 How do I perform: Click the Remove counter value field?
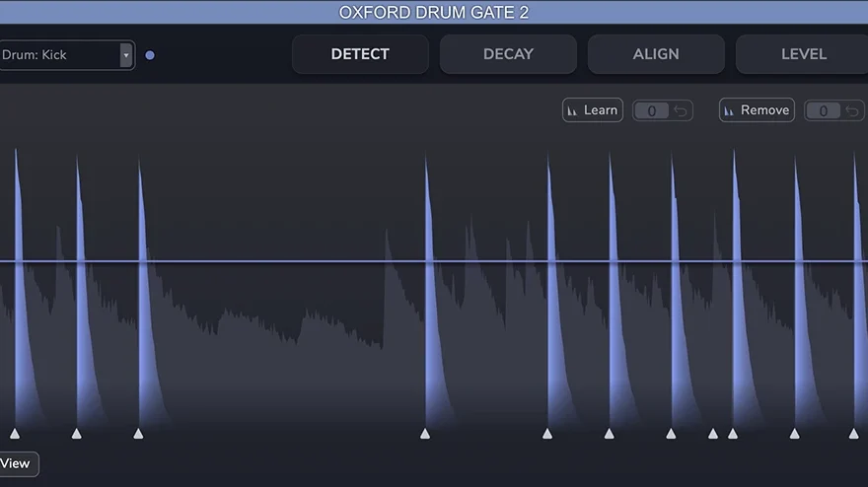coord(823,110)
